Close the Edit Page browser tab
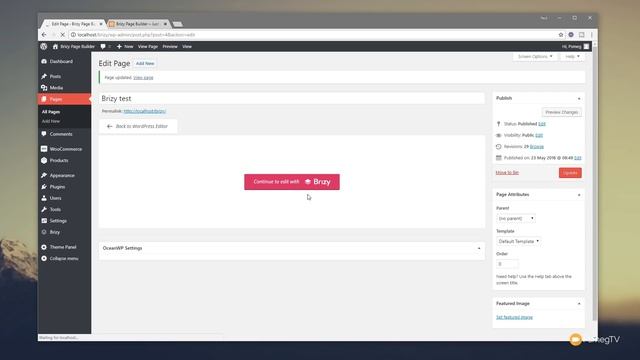 click(x=101, y=24)
